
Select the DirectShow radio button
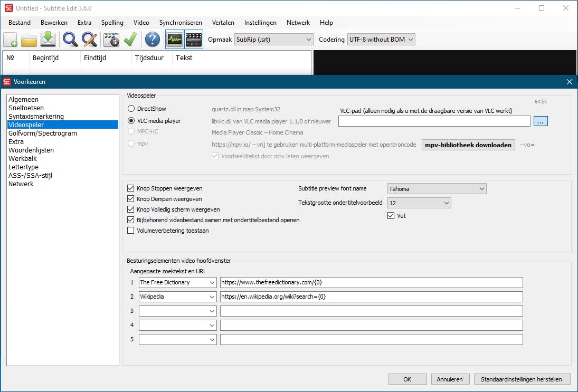pos(131,109)
